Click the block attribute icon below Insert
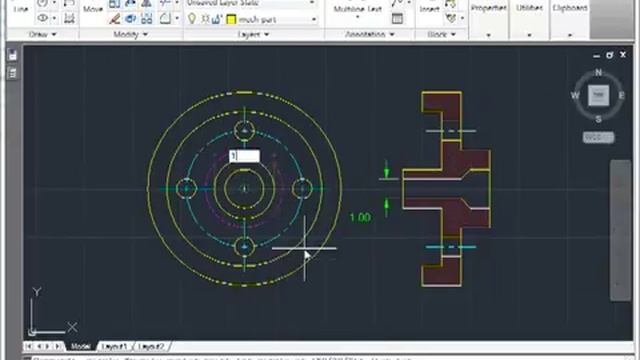Image resolution: width=640 pixels, height=360 pixels. point(451,18)
